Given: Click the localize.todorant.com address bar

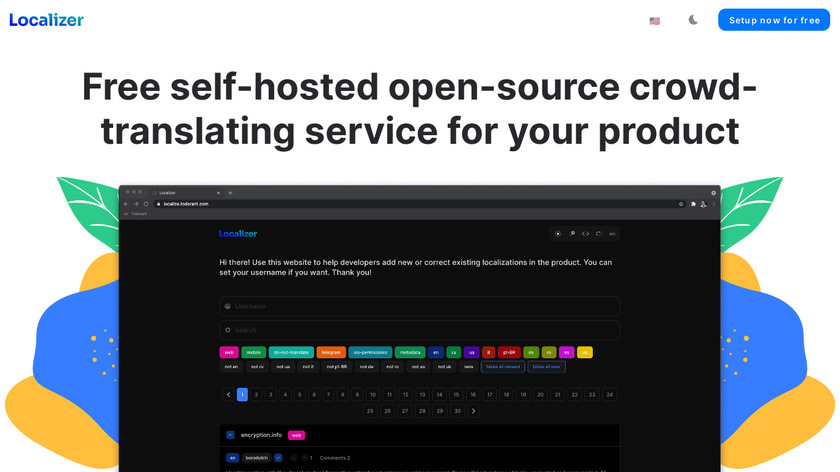Looking at the screenshot, I should coord(419,204).
